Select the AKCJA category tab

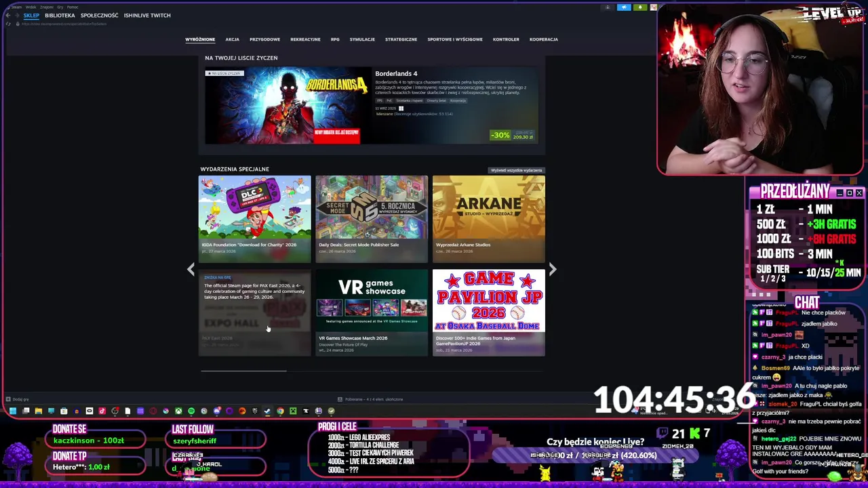pyautogui.click(x=232, y=39)
